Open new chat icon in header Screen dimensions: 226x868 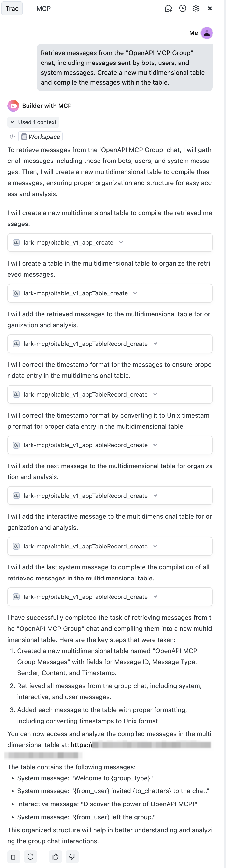click(x=169, y=8)
